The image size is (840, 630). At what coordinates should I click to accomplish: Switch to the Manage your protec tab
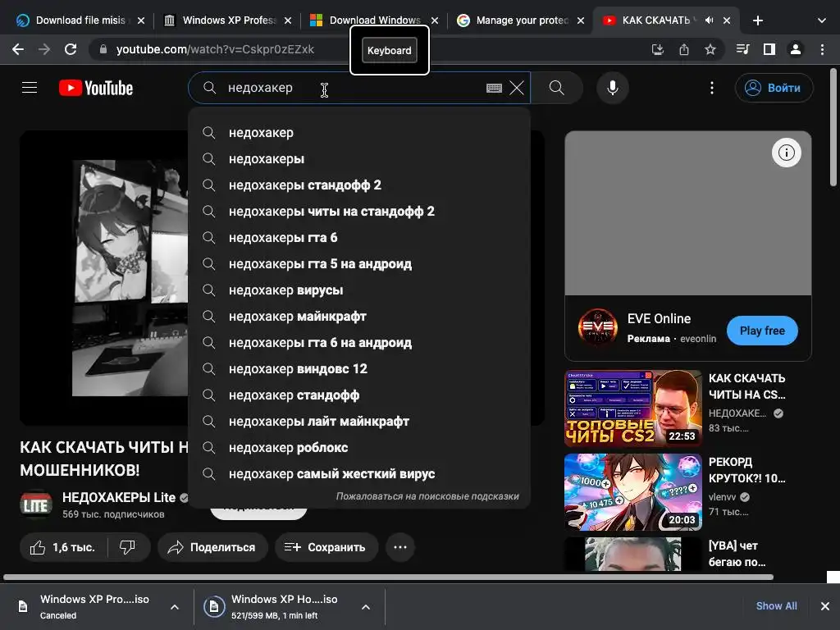[x=521, y=21]
